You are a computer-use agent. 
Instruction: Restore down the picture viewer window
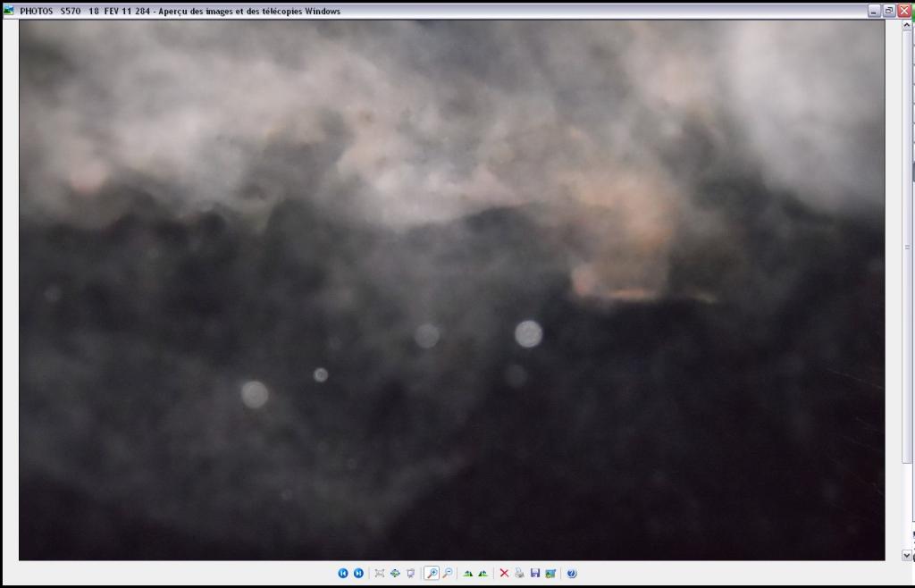pos(889,11)
